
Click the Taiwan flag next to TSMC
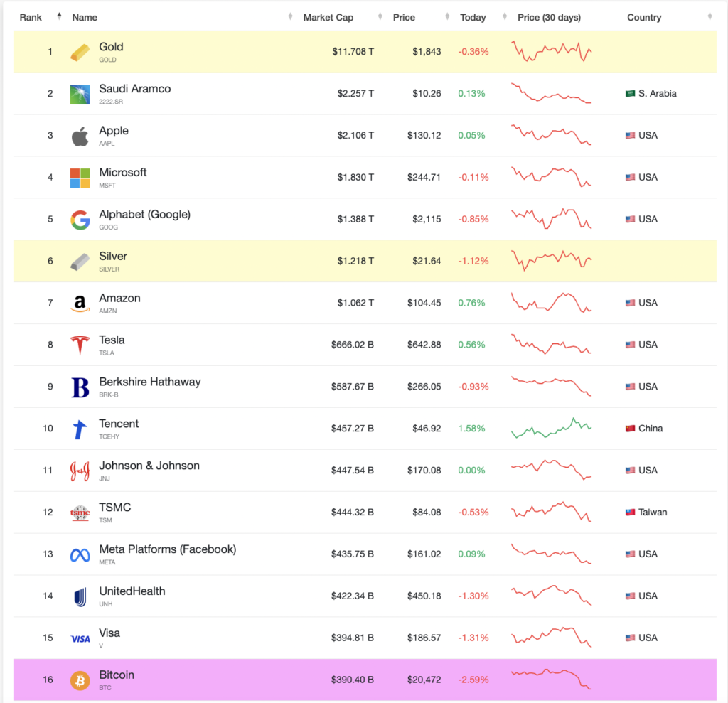(x=628, y=512)
